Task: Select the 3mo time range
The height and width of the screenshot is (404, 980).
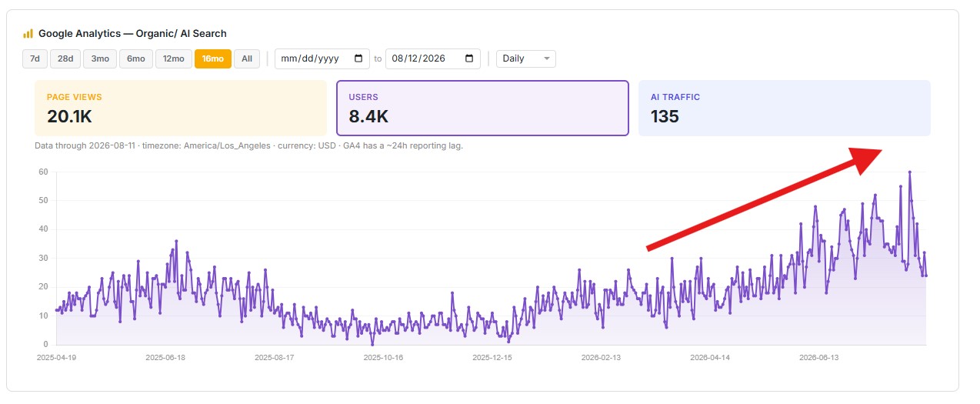Action: (100, 58)
